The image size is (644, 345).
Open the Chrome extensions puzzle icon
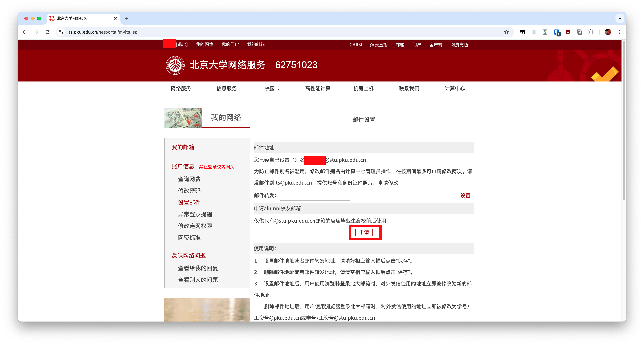click(x=591, y=32)
